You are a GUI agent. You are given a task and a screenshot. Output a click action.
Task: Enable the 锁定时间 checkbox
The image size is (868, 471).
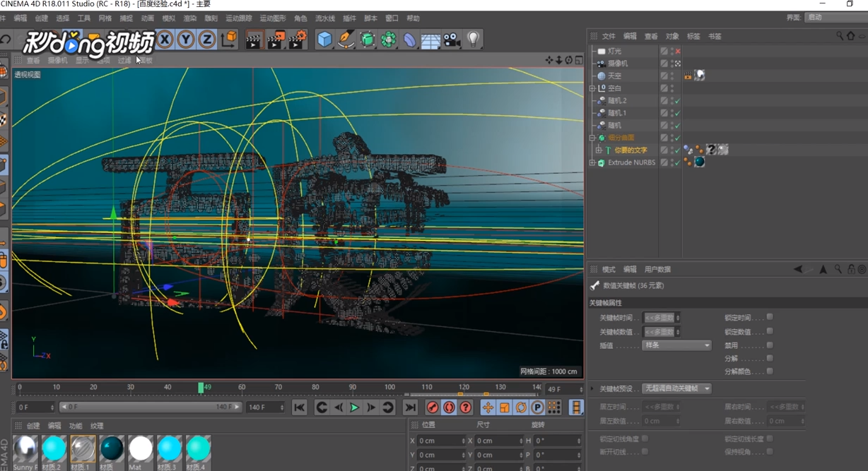click(770, 318)
